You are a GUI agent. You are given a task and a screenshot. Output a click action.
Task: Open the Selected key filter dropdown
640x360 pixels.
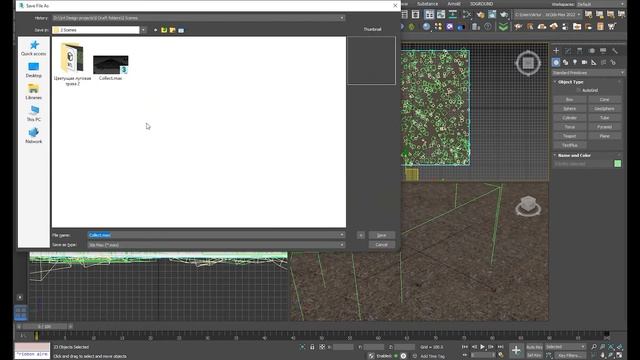coord(566,347)
